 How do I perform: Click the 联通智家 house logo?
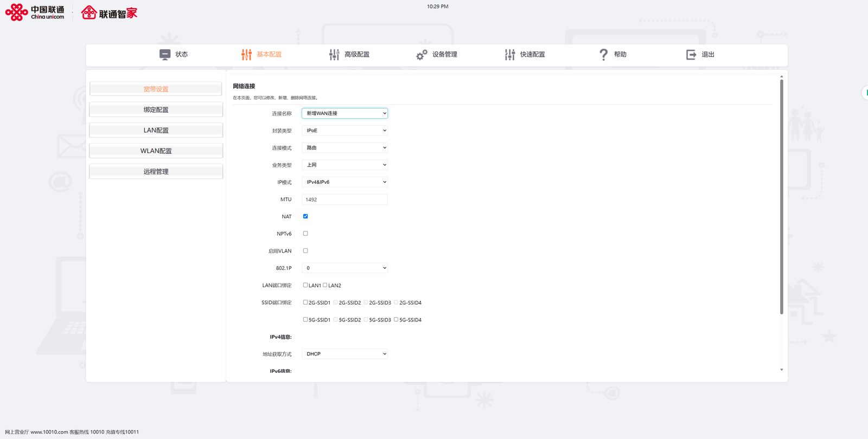pyautogui.click(x=109, y=12)
